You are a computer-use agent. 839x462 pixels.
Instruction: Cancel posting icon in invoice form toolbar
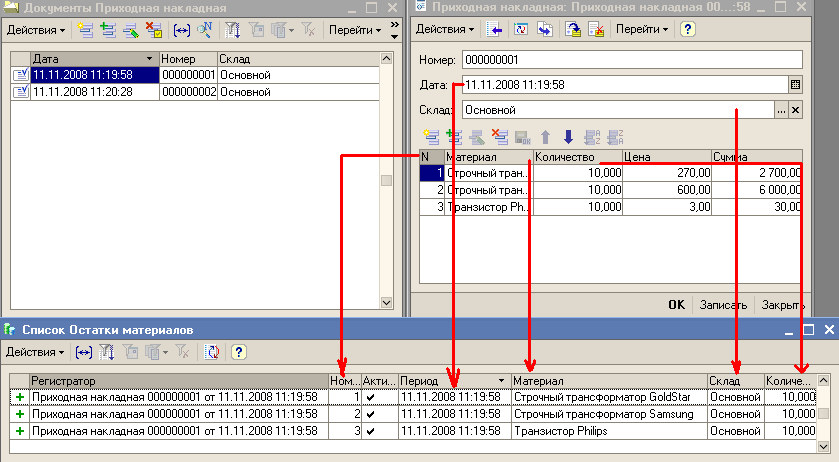tap(596, 30)
